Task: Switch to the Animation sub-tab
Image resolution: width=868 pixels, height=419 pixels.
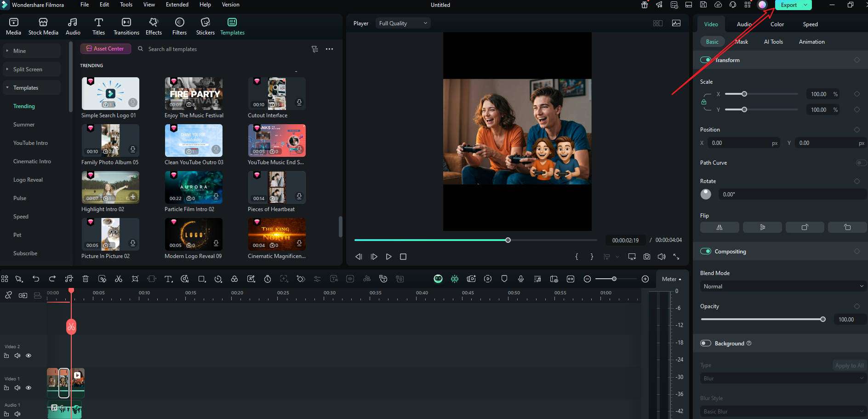Action: (811, 41)
